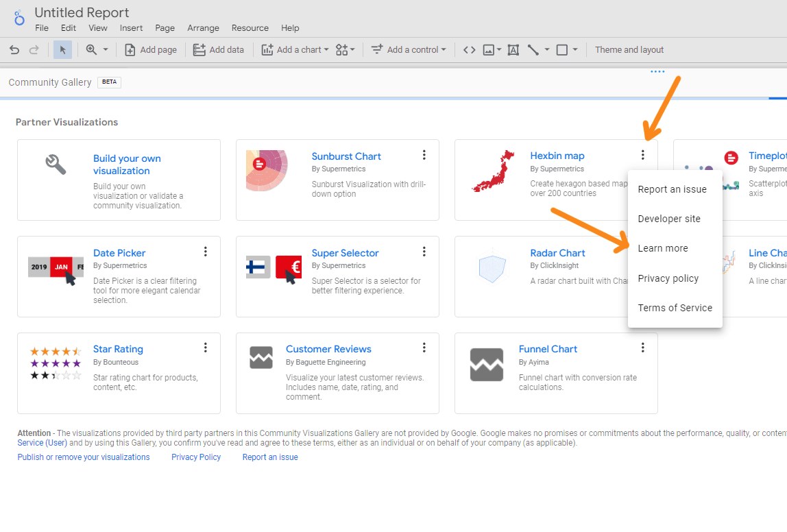Open the footer Privacy Policy link
Image resolution: width=787 pixels, height=532 pixels.
(196, 457)
